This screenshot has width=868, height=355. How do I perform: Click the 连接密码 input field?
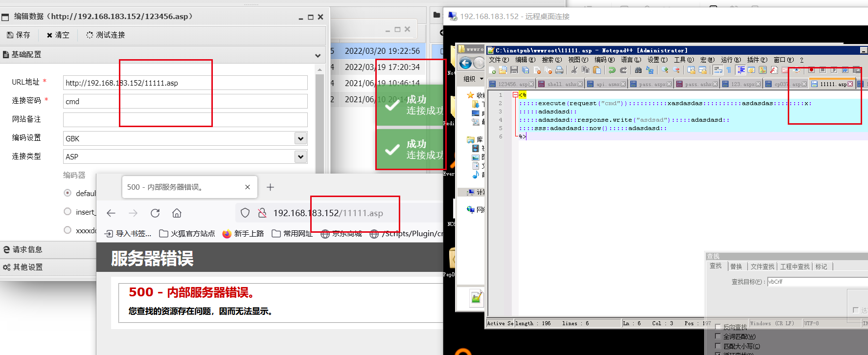(185, 101)
